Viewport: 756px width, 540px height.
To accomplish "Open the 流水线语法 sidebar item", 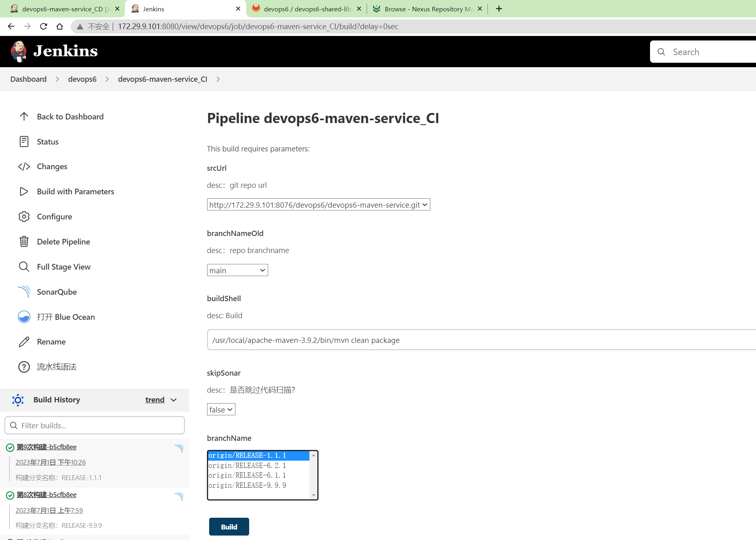I will (57, 367).
